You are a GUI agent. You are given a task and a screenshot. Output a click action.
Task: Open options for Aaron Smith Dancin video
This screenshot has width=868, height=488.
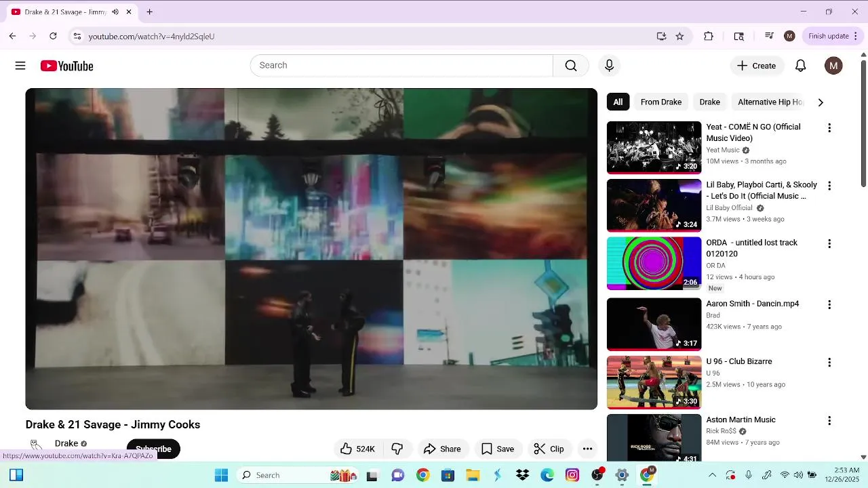point(829,305)
